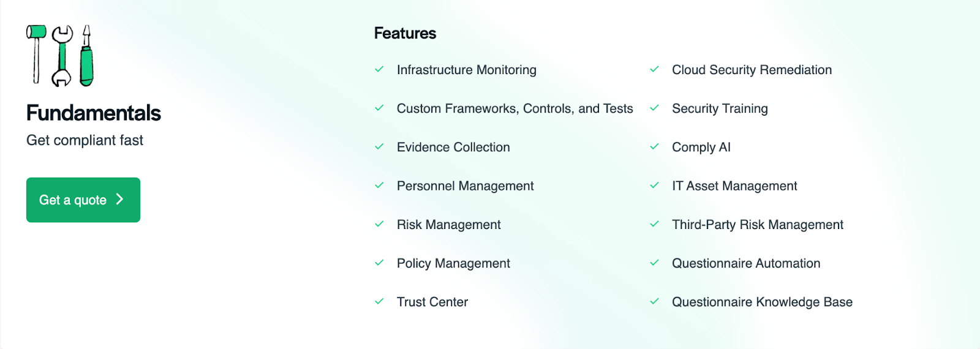Screen dimensions: 980x349
Task: Open the IT Asset Management feature item
Action: [x=734, y=186]
